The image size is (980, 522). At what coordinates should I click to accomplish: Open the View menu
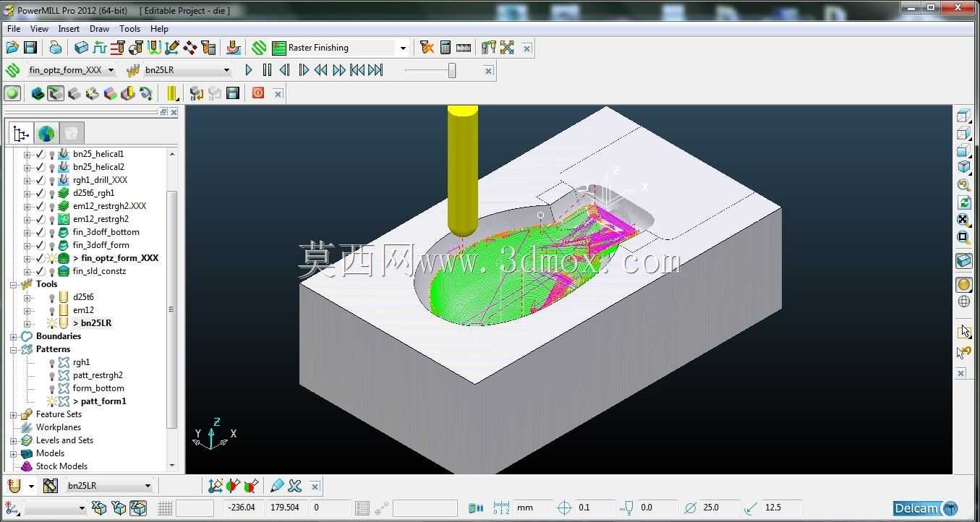pyautogui.click(x=39, y=29)
